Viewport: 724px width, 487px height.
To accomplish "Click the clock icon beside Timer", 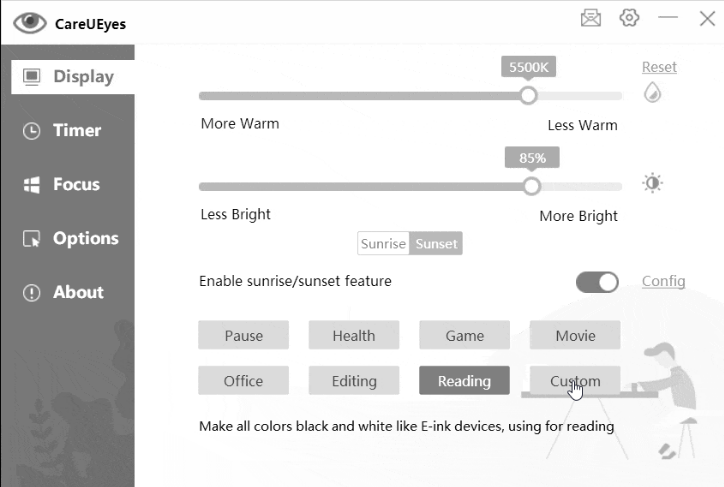I will click(31, 131).
